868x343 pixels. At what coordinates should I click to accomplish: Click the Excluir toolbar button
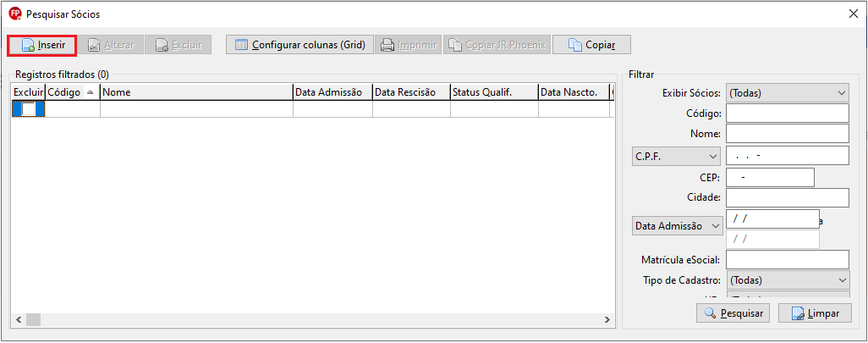(178, 45)
